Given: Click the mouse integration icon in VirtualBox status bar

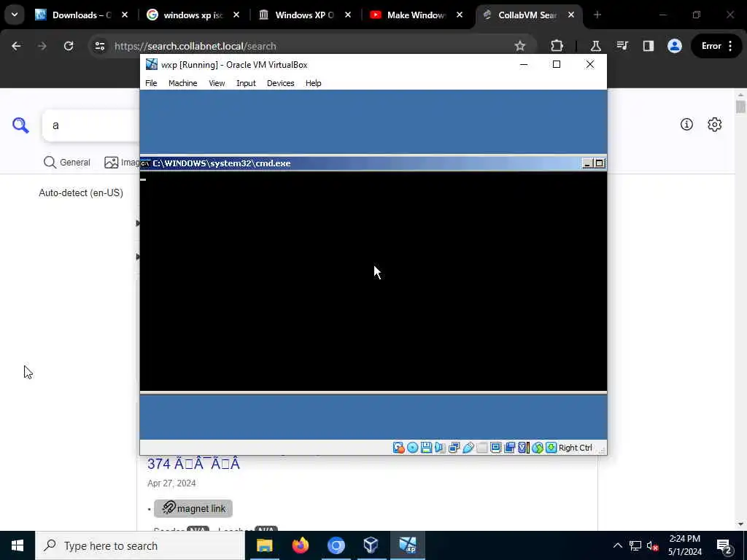Looking at the screenshot, I should click(538, 448).
